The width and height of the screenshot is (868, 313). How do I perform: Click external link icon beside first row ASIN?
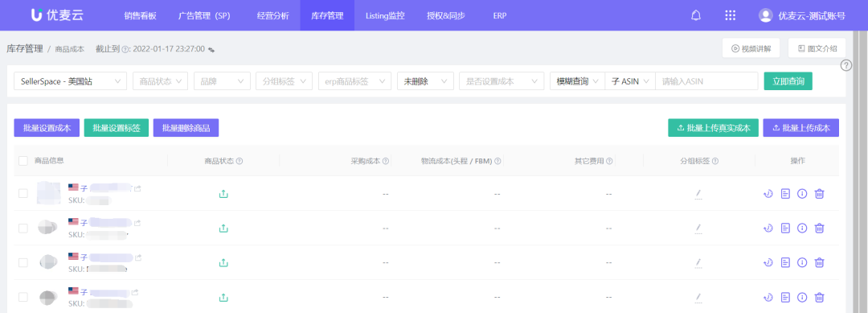click(138, 189)
